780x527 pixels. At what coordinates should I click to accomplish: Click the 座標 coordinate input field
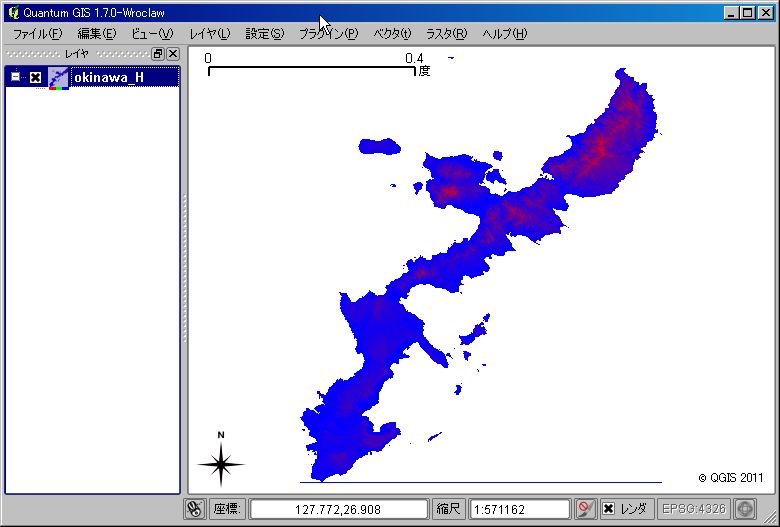point(338,510)
